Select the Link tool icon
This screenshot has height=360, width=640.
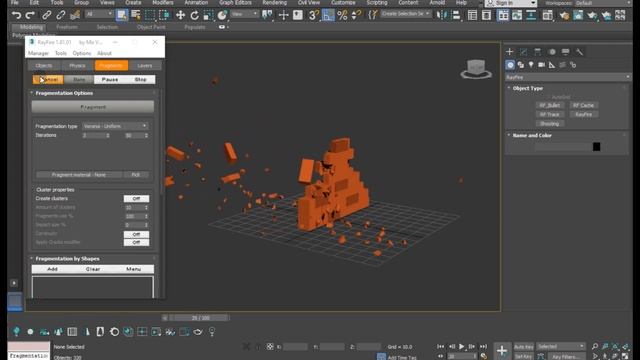pos(47,16)
